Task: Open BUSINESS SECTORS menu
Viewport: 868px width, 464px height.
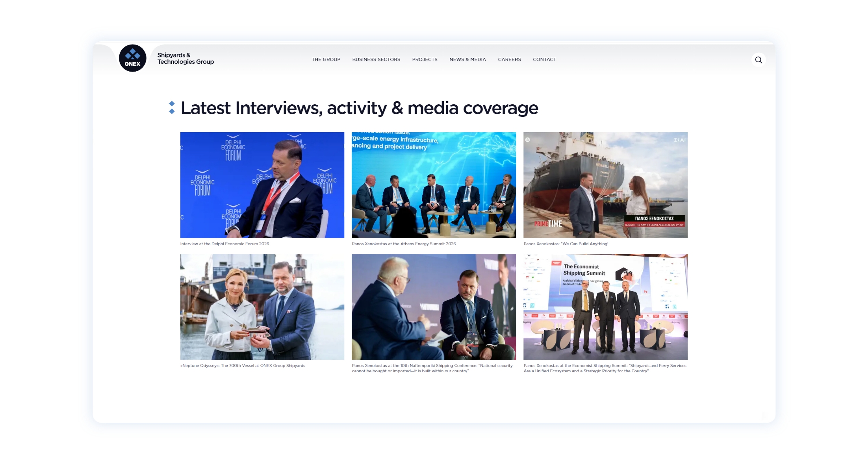Action: [376, 59]
